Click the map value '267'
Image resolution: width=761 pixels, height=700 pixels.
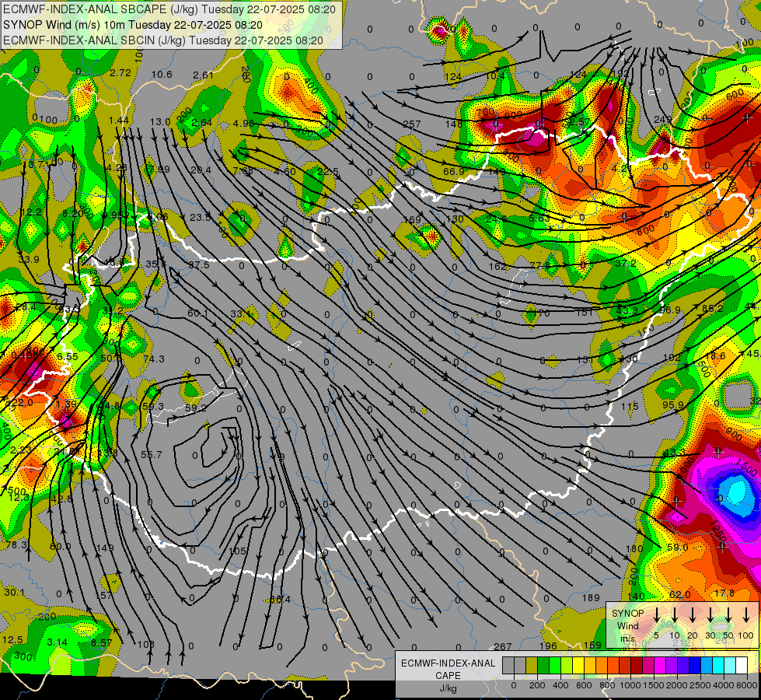503,646
